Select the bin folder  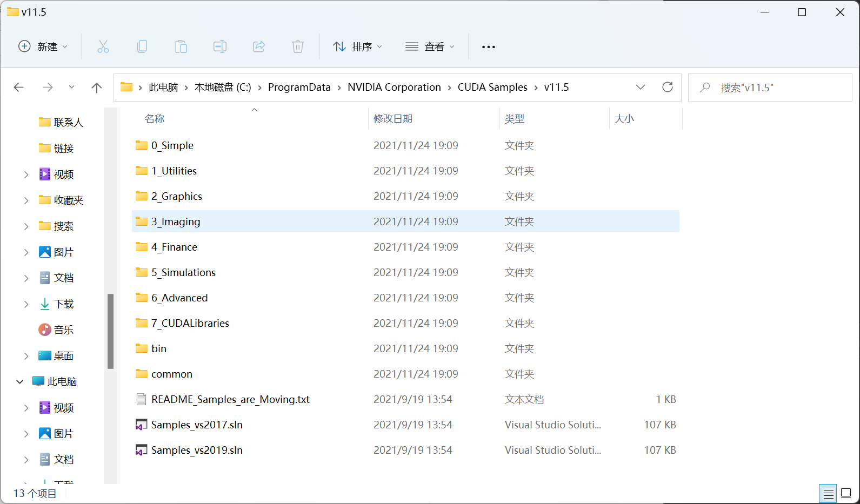[159, 348]
